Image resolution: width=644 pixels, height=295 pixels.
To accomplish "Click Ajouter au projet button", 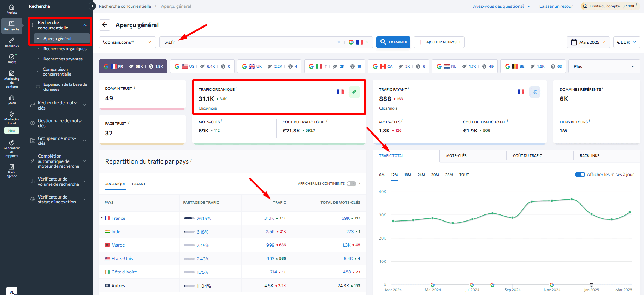I will pyautogui.click(x=439, y=42).
